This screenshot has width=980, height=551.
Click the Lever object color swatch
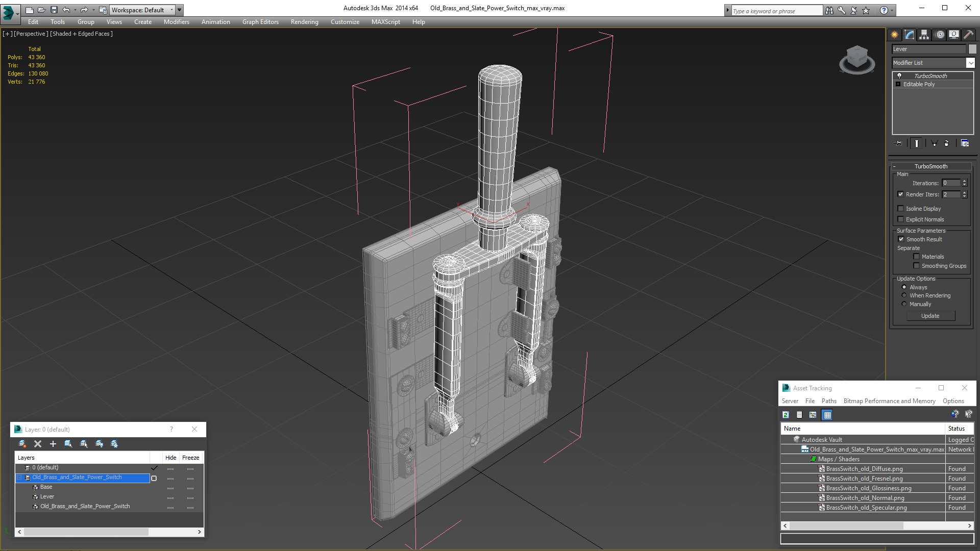(x=972, y=49)
